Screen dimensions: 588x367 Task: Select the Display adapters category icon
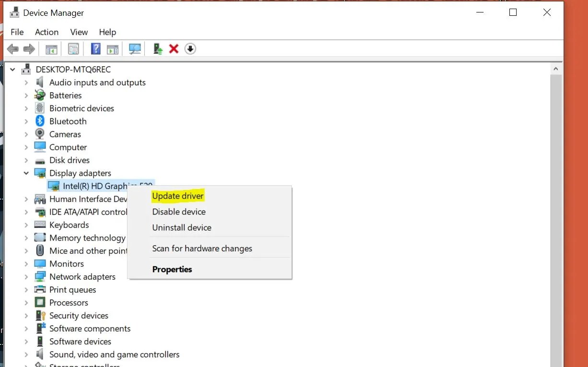coord(40,173)
